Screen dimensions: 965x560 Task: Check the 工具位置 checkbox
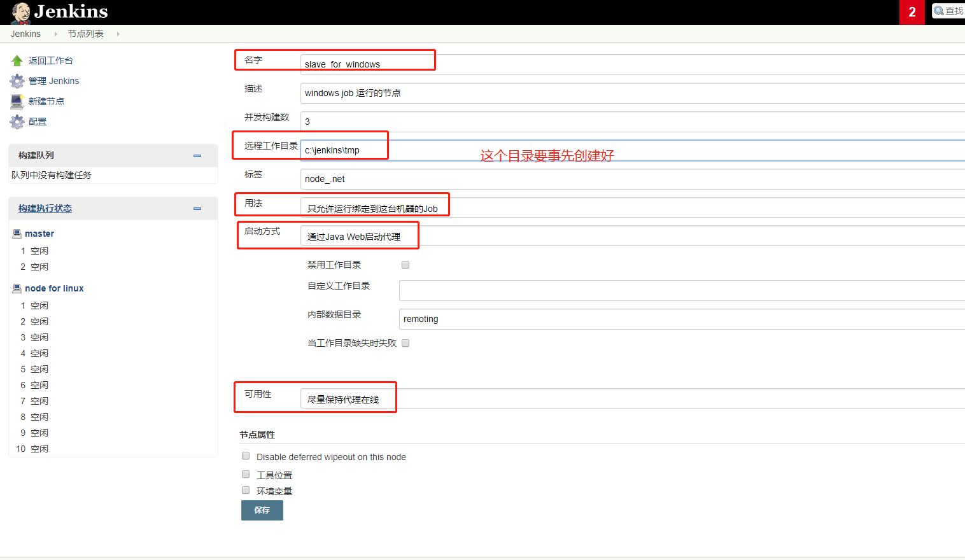pyautogui.click(x=246, y=474)
